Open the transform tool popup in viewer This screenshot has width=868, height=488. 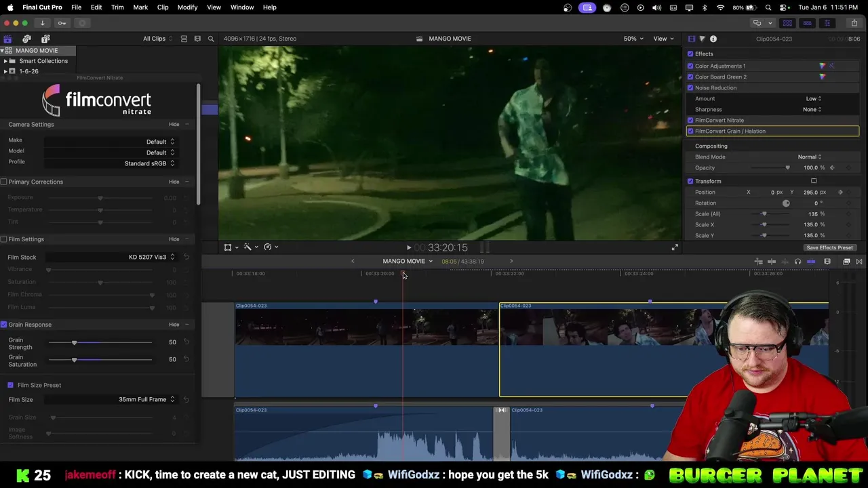pos(231,247)
